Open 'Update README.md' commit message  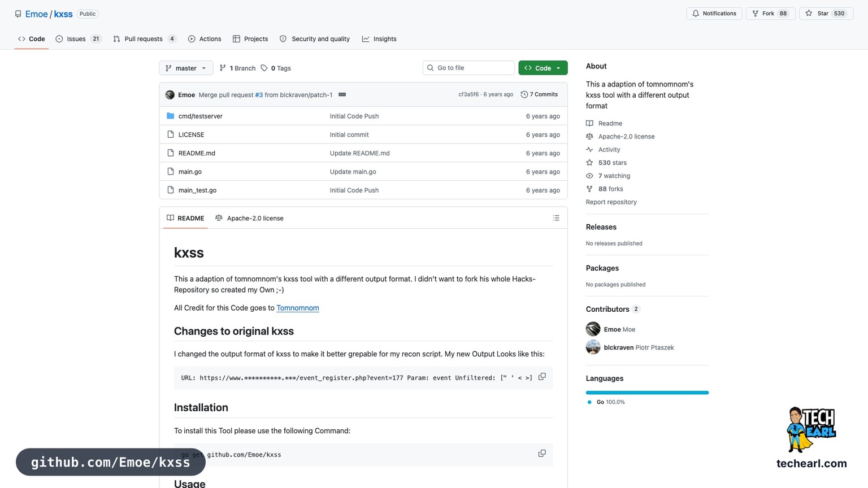359,153
